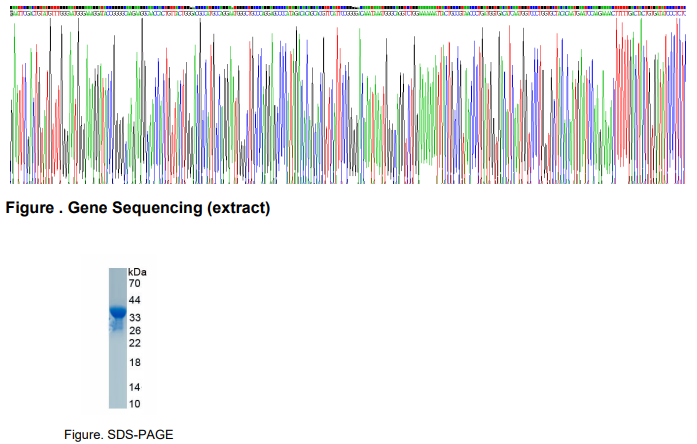
Task: Click the SDS-PAGE gel lane image
Action: [118, 338]
